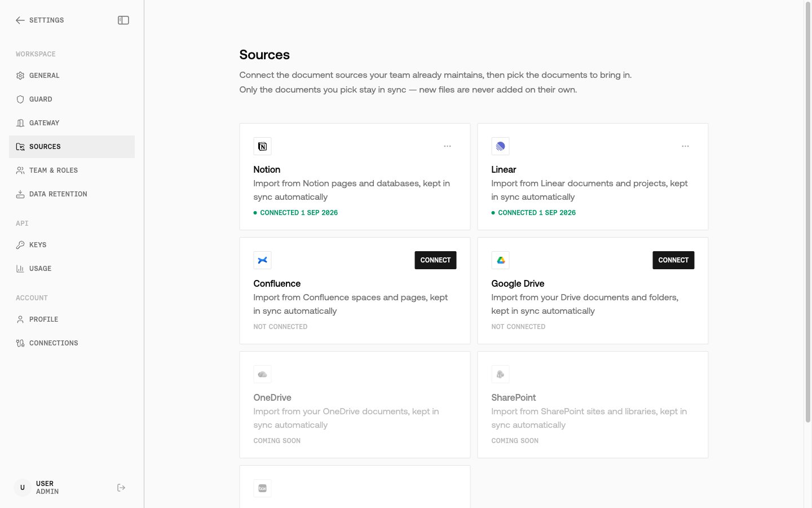Click the General gear icon
Viewport: 812px width, 508px height.
pyautogui.click(x=20, y=76)
